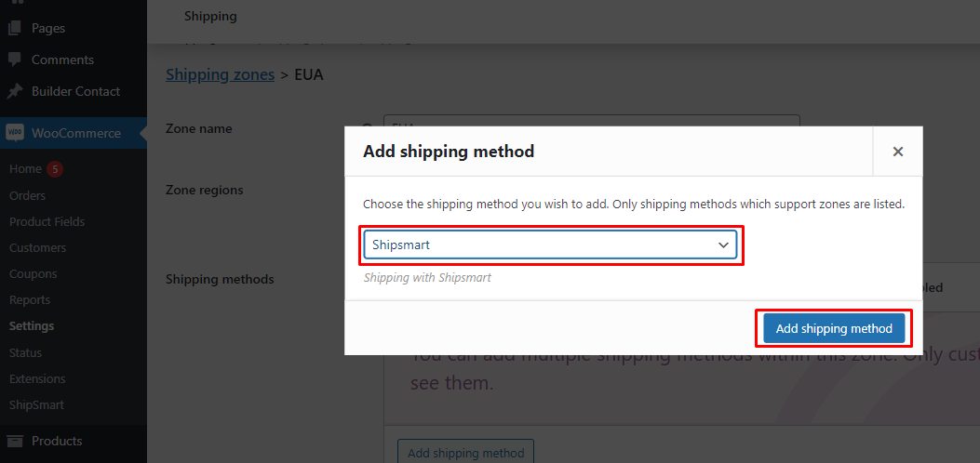
Task: Open the Shipsmart shipping method dropdown
Action: (x=550, y=245)
